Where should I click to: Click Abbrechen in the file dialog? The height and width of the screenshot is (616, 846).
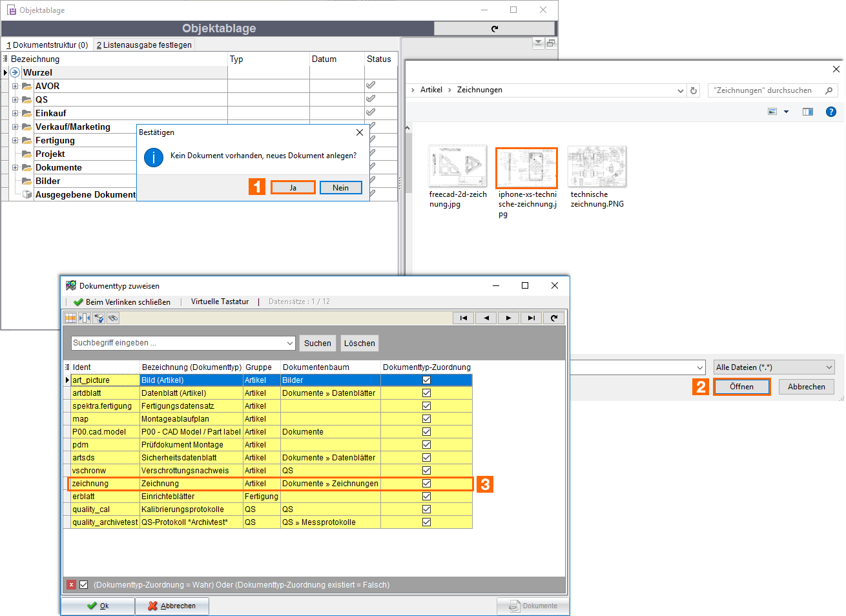(806, 386)
